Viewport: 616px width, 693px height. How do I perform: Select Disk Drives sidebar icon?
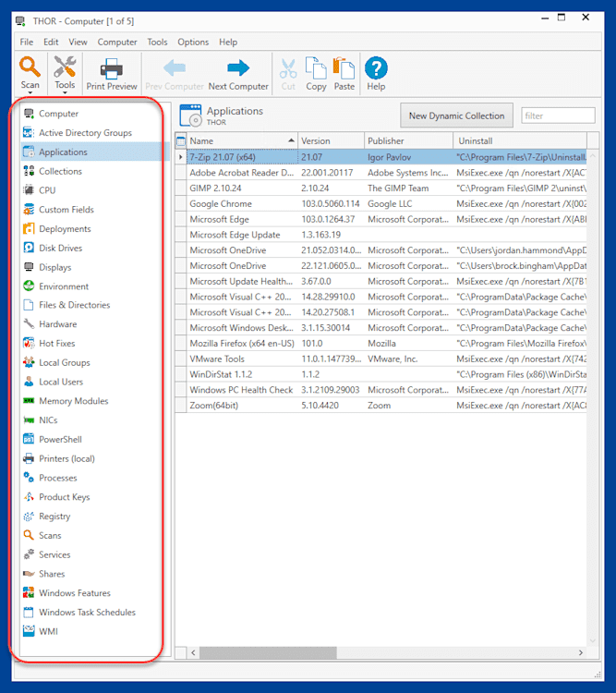(x=29, y=248)
